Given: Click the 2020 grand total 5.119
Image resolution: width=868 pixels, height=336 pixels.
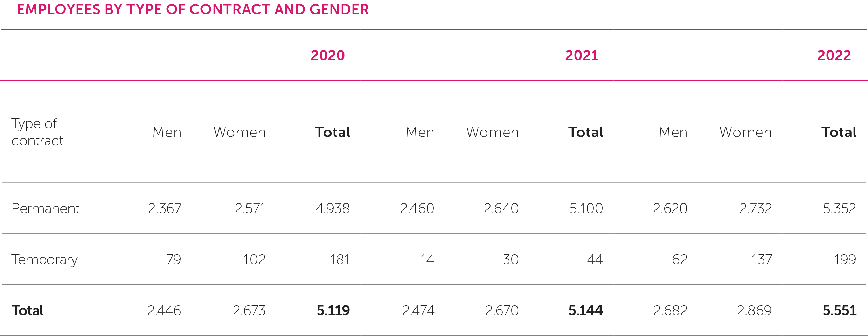Looking at the screenshot, I should [333, 311].
